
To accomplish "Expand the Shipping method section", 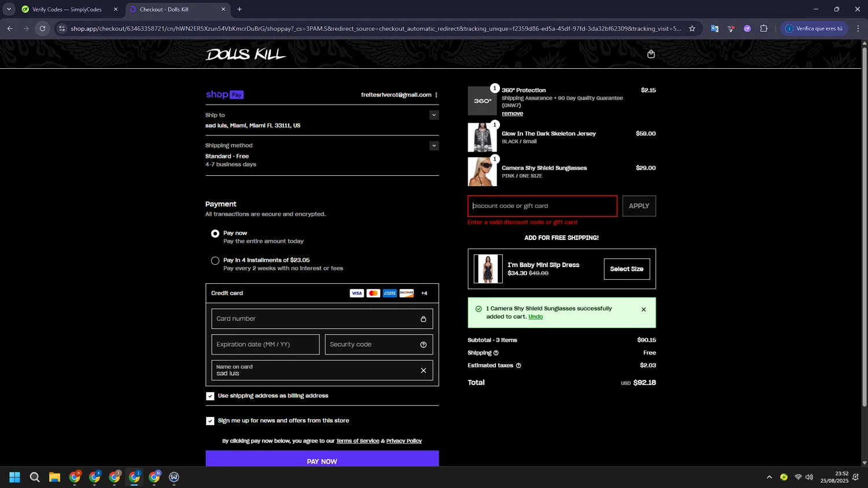I will [434, 146].
